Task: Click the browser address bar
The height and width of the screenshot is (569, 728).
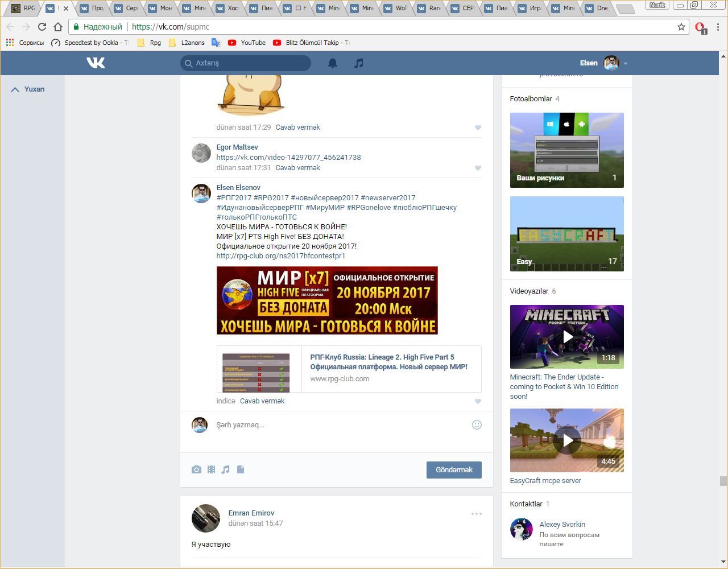Action: [378, 27]
